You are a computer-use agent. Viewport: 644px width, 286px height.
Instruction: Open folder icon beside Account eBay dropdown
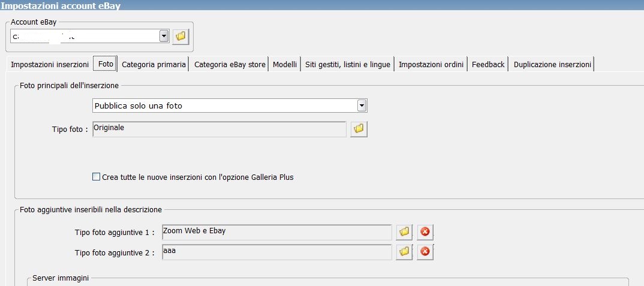click(180, 37)
